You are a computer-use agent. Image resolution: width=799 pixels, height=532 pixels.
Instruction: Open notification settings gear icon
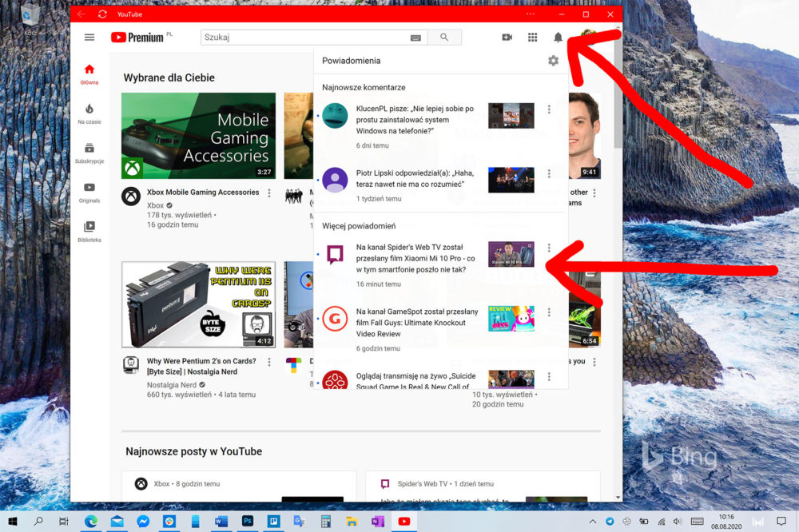click(x=554, y=61)
